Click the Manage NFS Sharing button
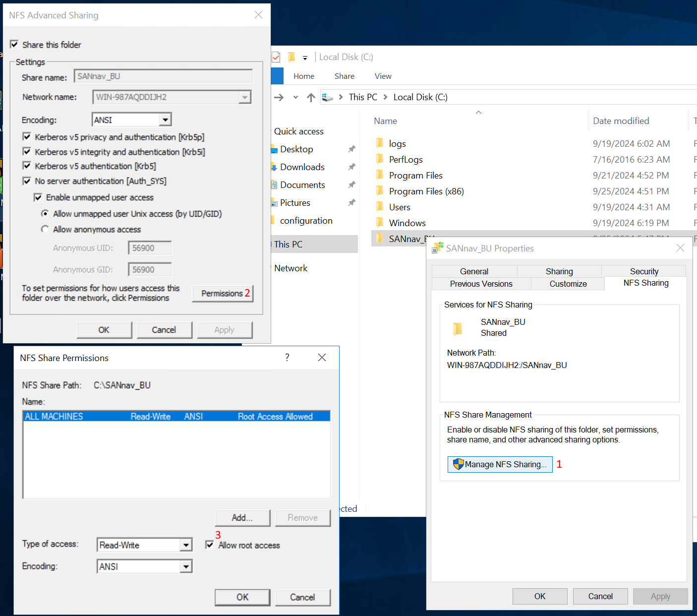This screenshot has height=616, width=697. pos(500,464)
